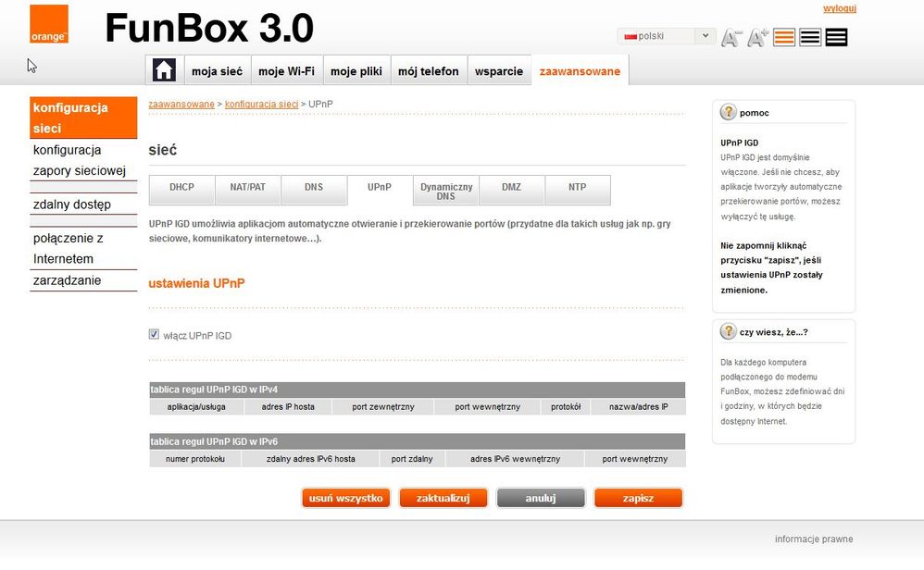Click the 'aplikacja/usługa' column header
Screen dimensions: 924x570
point(196,407)
